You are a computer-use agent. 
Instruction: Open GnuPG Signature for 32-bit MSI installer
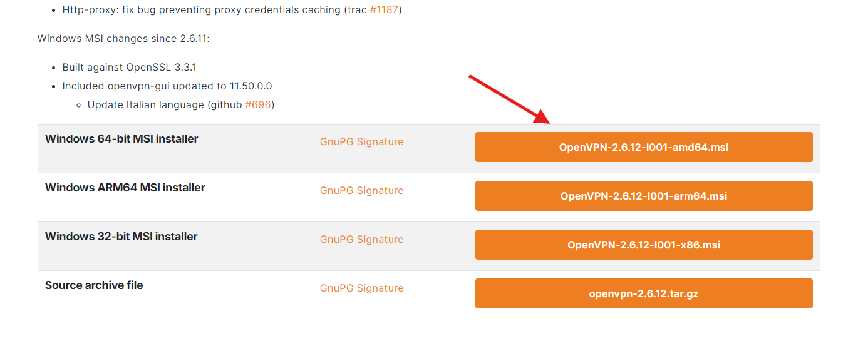pos(361,240)
